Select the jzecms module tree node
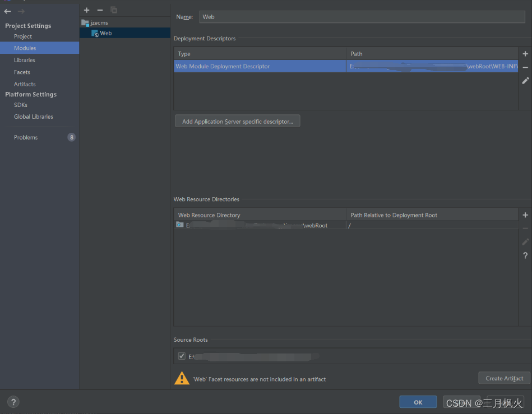The image size is (532, 414). tap(99, 23)
